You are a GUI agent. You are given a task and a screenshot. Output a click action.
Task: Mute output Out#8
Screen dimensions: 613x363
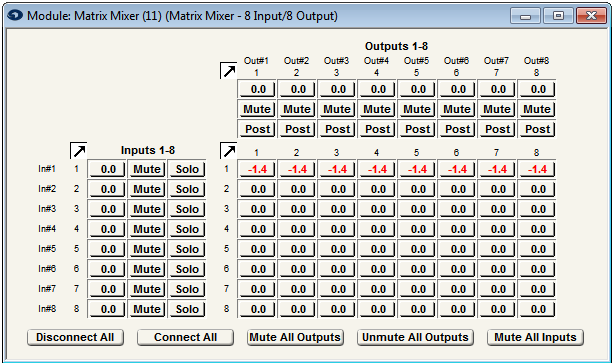coord(537,109)
